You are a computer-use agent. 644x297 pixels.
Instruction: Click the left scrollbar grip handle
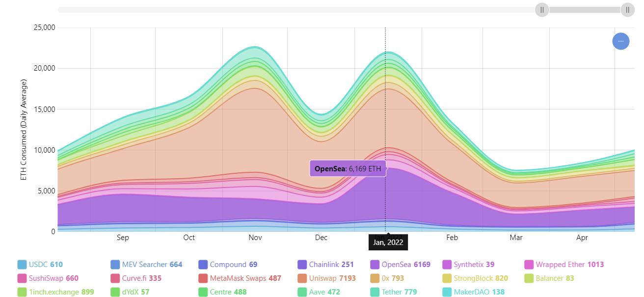pos(542,10)
